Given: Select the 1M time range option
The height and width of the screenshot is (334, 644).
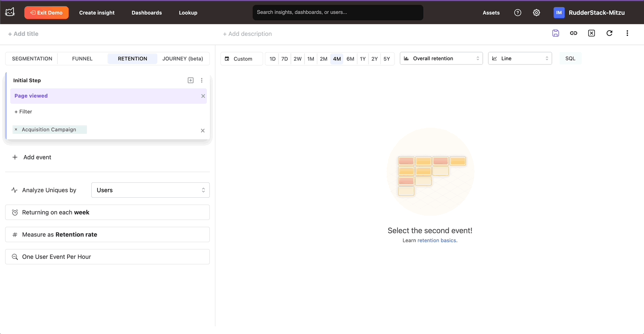Looking at the screenshot, I should click(310, 59).
